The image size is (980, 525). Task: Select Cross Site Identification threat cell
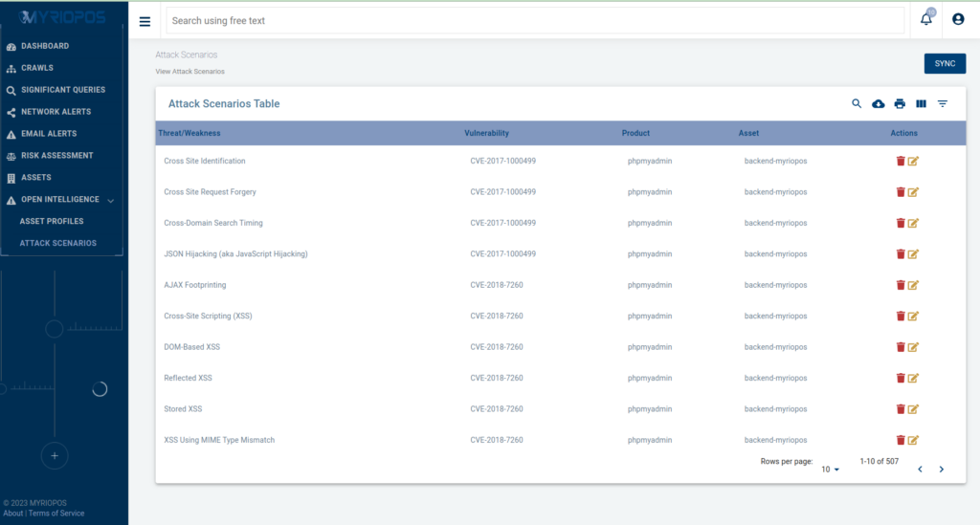(205, 161)
